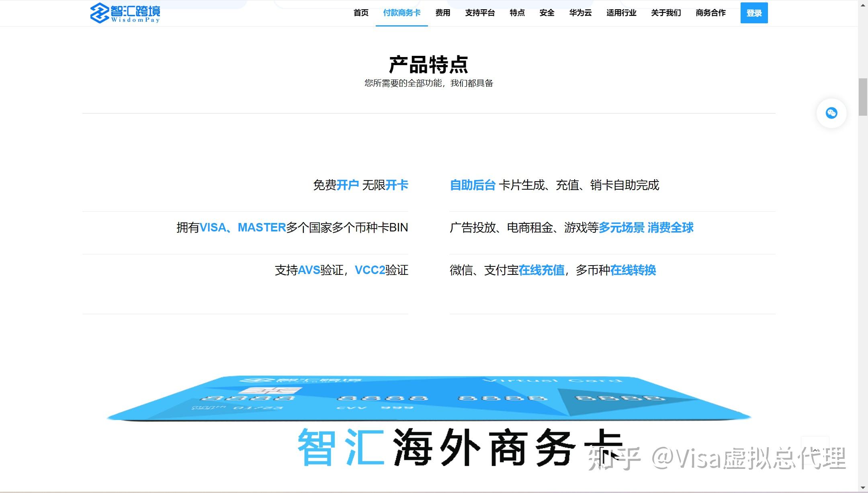Open the WeChat contact floating icon
868x493 pixels.
click(831, 113)
